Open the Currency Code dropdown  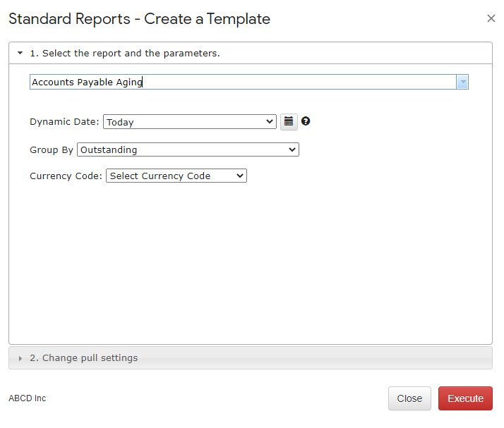tap(176, 176)
